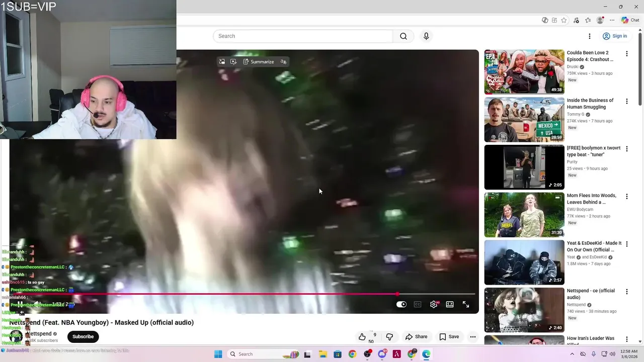Viewport: 644px width, 362px height.
Task: Show hidden system tray icons chevron
Action: click(x=572, y=354)
